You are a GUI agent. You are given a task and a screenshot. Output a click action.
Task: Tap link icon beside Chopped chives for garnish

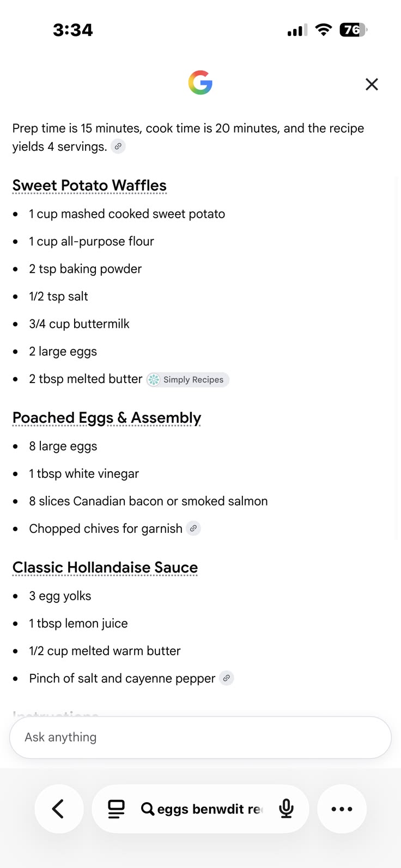193,528
